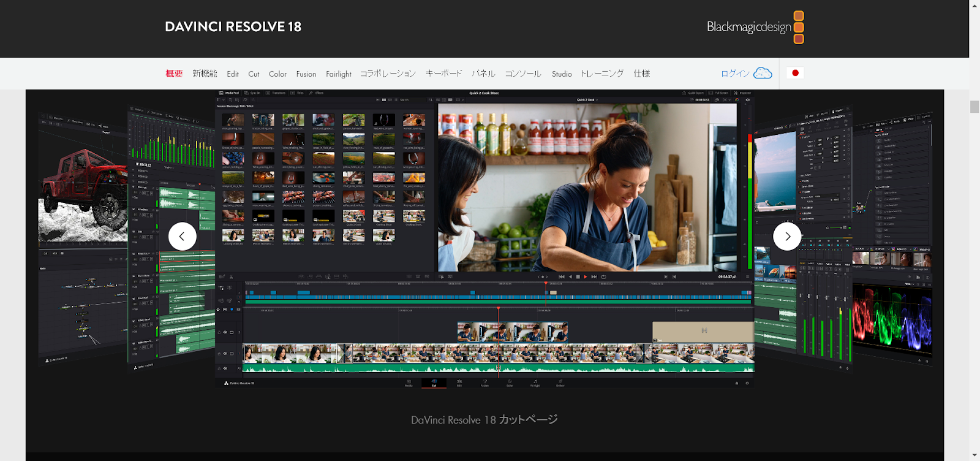
Task: Open the Titles panel in Resolve
Action: 297,93
